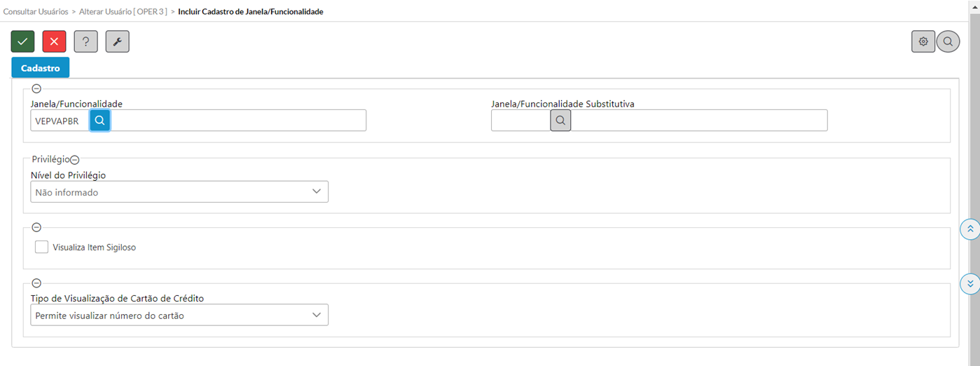980x366 pixels.
Task: Click the round magnifier search icon
Action: [948, 42]
